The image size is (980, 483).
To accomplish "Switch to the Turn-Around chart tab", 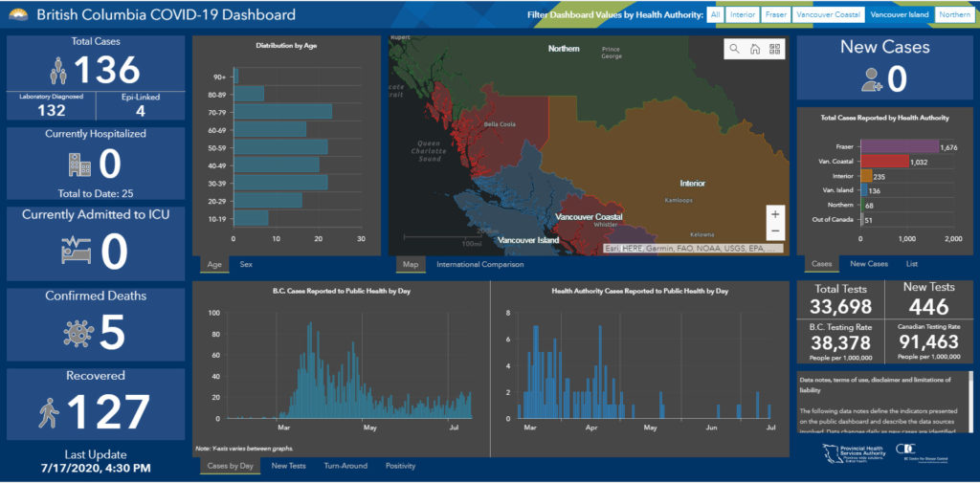I will [345, 466].
